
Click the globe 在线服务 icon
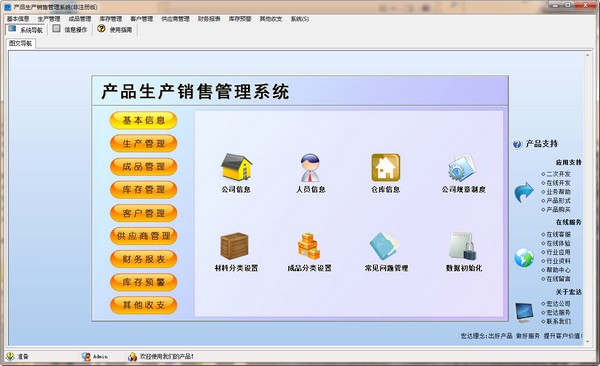tap(524, 258)
